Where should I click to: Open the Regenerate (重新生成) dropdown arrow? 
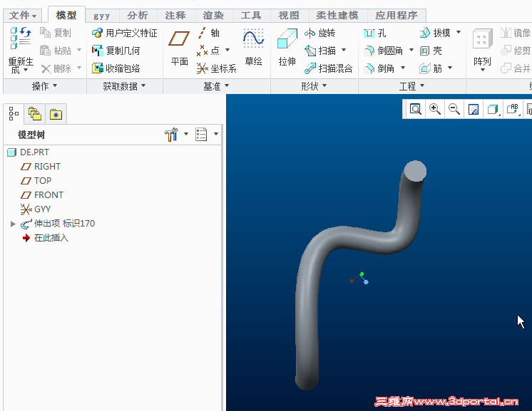(x=26, y=70)
